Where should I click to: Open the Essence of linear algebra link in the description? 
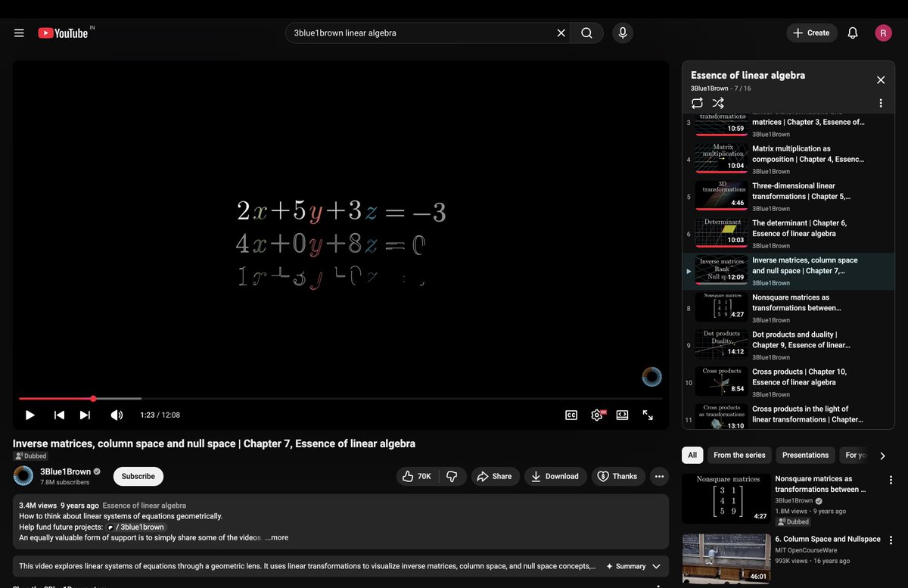144,506
